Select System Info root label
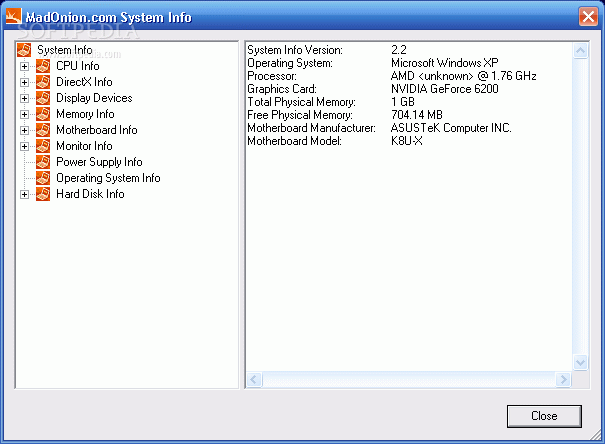 64,50
